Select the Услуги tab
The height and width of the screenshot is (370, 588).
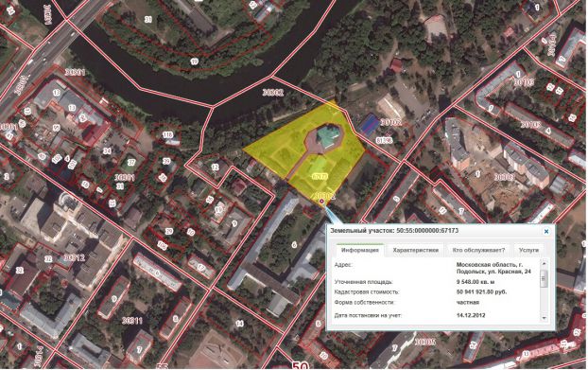pos(528,250)
